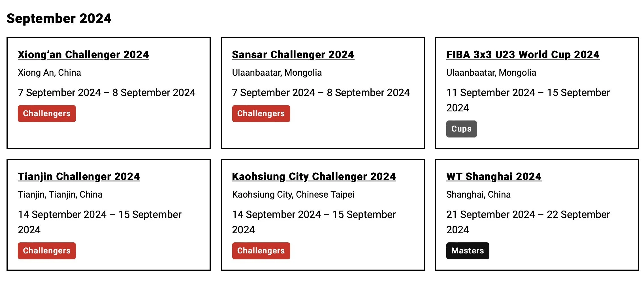Open the Xiong'an Challenger 2024 link
Image resolution: width=644 pixels, height=288 pixels.
(x=83, y=55)
